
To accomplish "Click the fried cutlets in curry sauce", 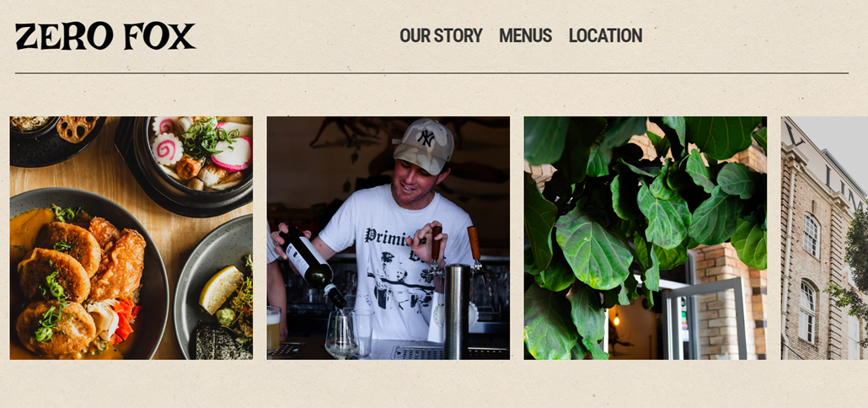I will (x=77, y=282).
